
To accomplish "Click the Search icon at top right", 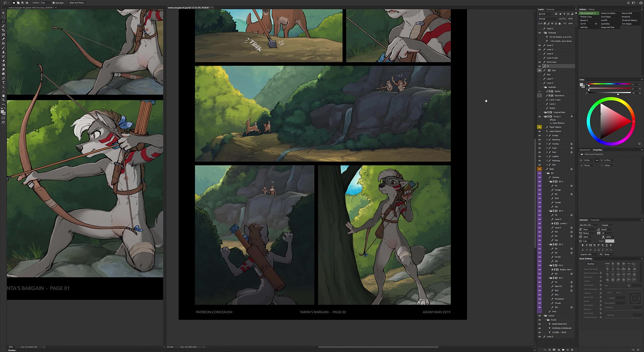I will pos(628,3).
